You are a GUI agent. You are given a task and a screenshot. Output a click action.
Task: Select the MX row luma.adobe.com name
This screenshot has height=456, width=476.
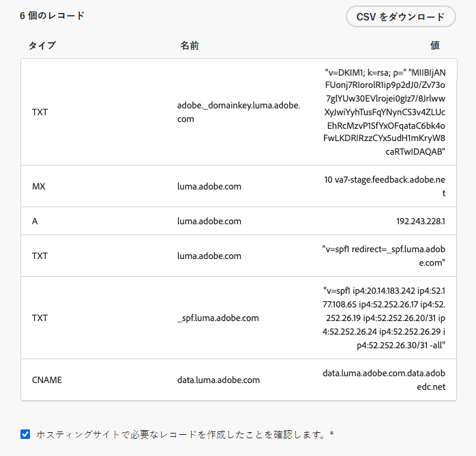point(209,186)
